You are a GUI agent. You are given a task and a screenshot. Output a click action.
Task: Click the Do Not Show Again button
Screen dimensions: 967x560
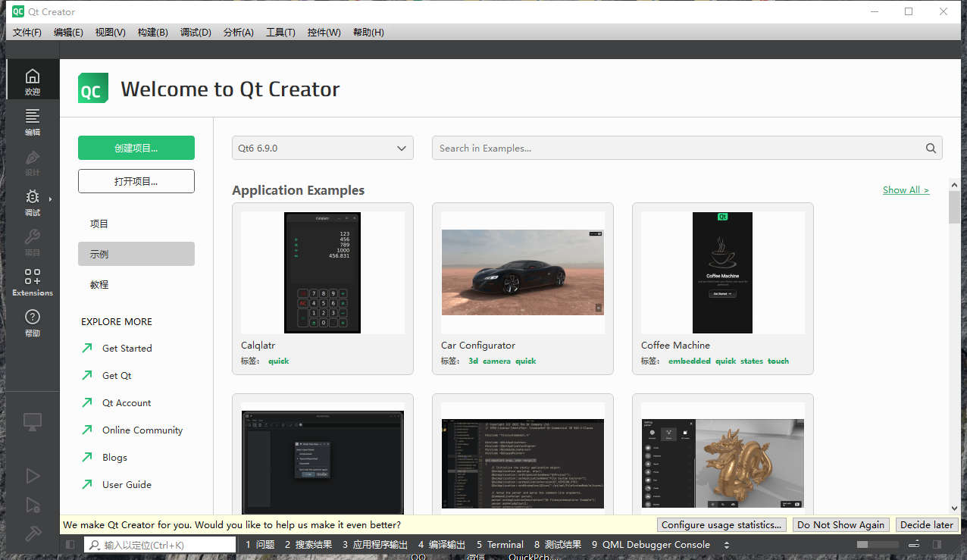tap(841, 524)
